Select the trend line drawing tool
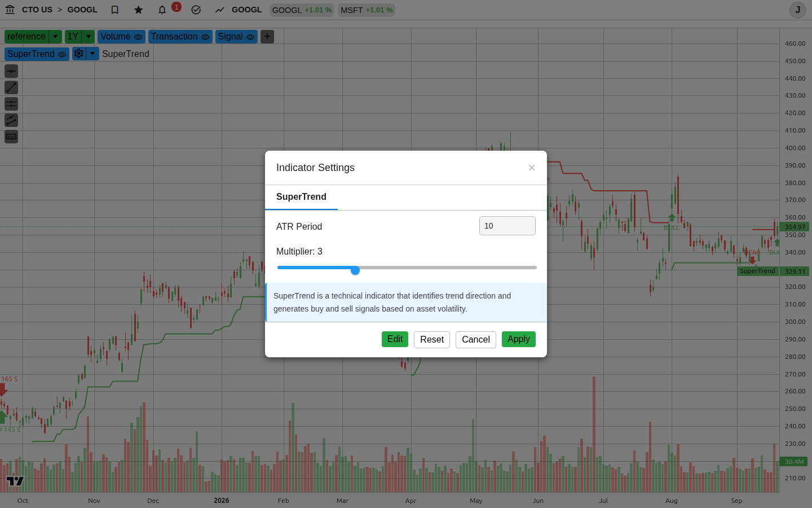Screen dimensions: 812x508 point(11,87)
